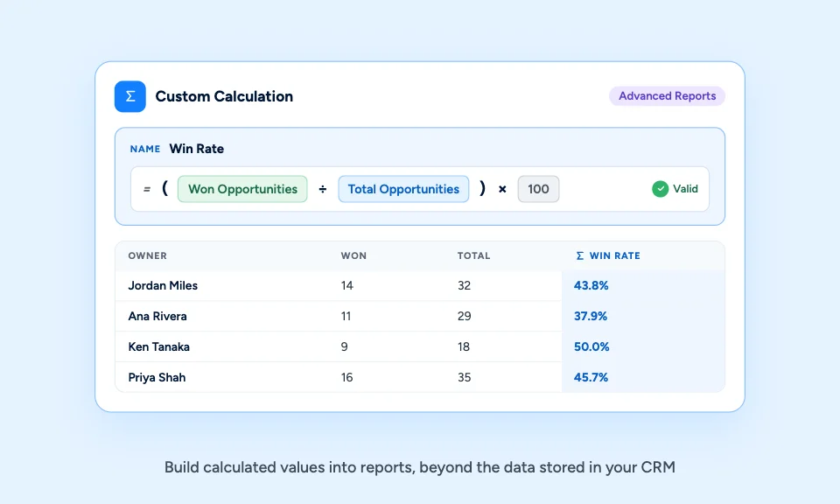Image resolution: width=840 pixels, height=504 pixels.
Task: Click the sigma icon in Win Rate header
Action: (x=579, y=256)
